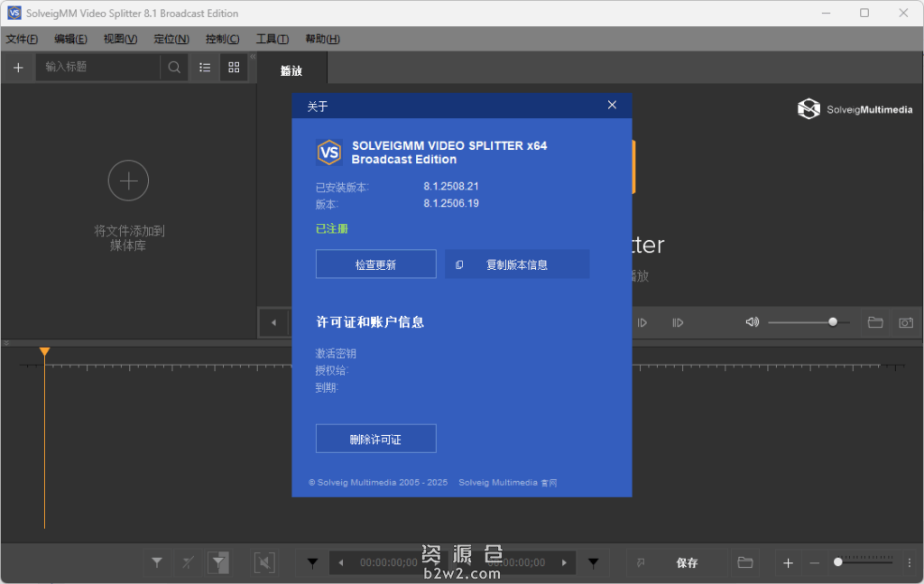
Task: Open output folder icon beside 保存
Action: (x=744, y=563)
